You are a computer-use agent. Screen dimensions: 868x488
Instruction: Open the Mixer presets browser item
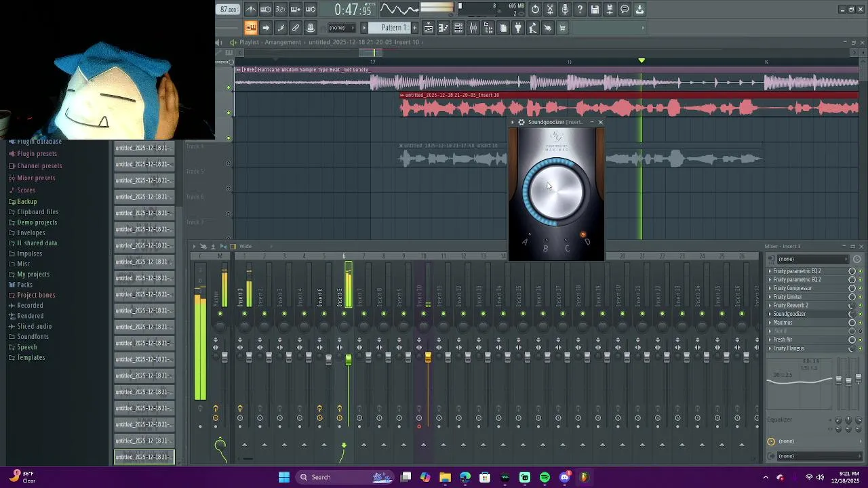[x=36, y=178]
